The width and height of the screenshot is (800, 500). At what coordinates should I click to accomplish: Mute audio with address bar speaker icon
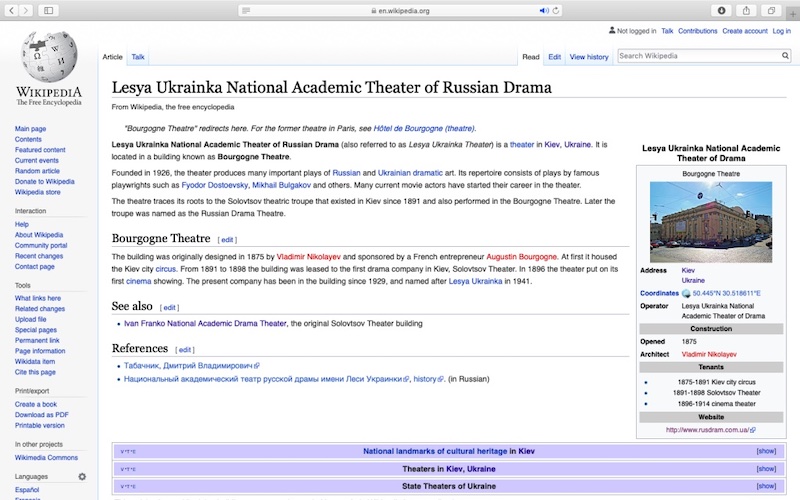pyautogui.click(x=544, y=10)
